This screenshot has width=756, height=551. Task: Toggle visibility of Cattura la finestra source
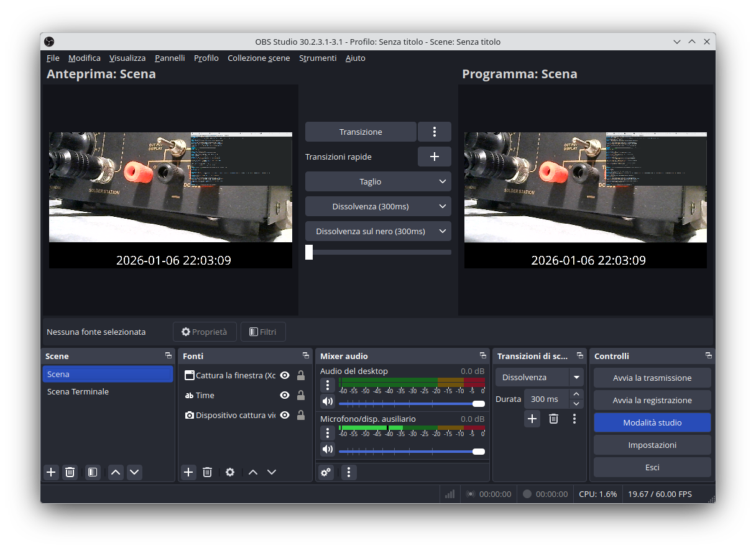coord(285,375)
